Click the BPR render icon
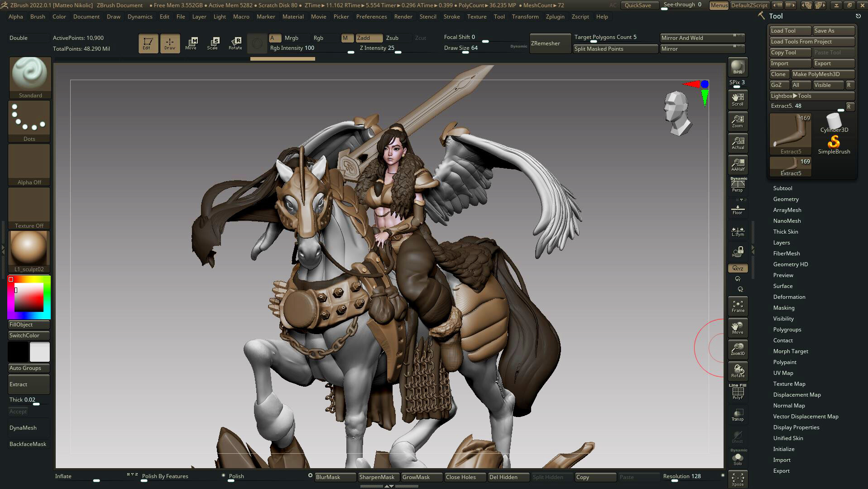 tap(738, 67)
